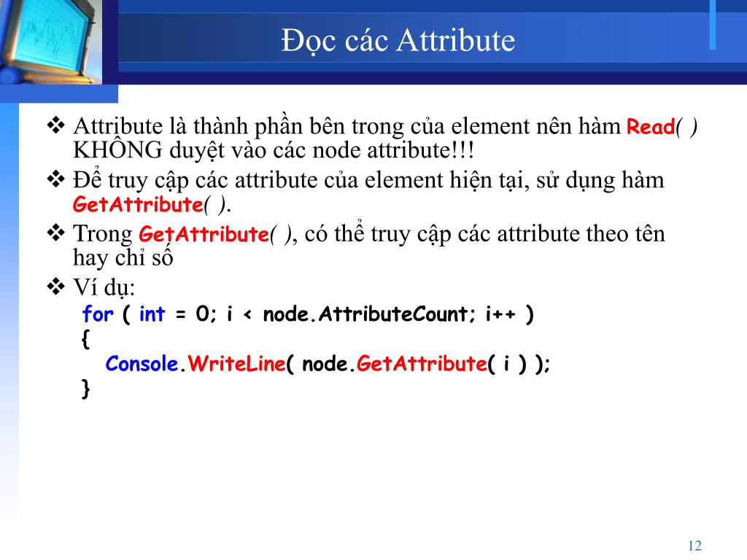Click the text "Ví dụ:"
Screen dimensions: 747x560
104,287
